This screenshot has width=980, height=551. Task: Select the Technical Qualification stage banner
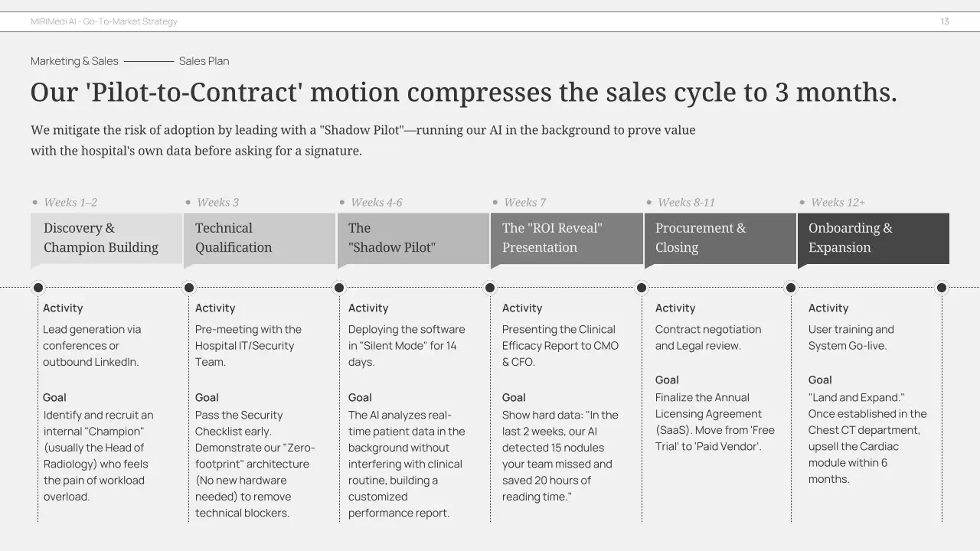259,238
